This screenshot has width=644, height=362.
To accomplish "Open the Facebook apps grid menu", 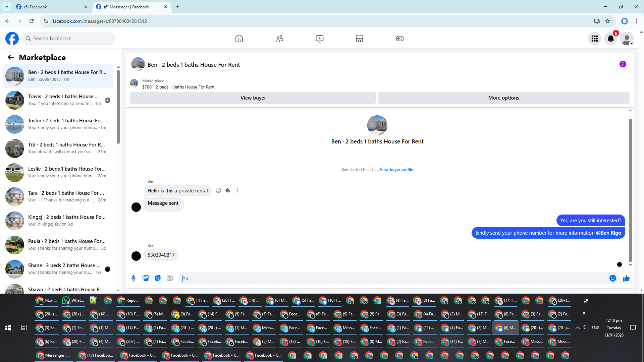I will point(595,39).
